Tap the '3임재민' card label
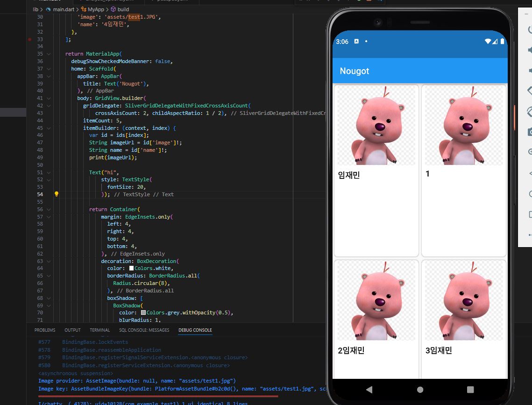The width and height of the screenshot is (532, 405). tap(439, 350)
